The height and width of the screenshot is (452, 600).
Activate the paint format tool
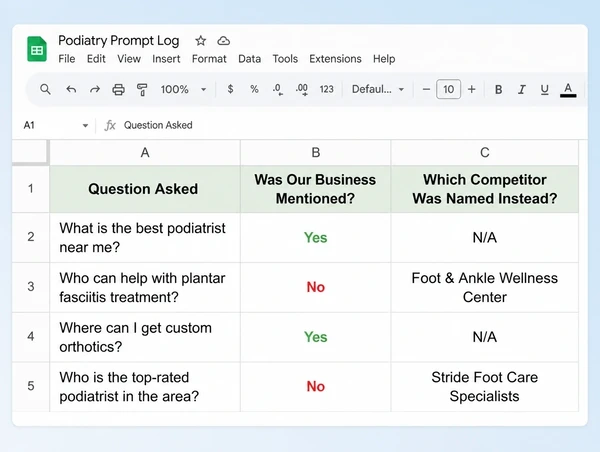pyautogui.click(x=142, y=90)
